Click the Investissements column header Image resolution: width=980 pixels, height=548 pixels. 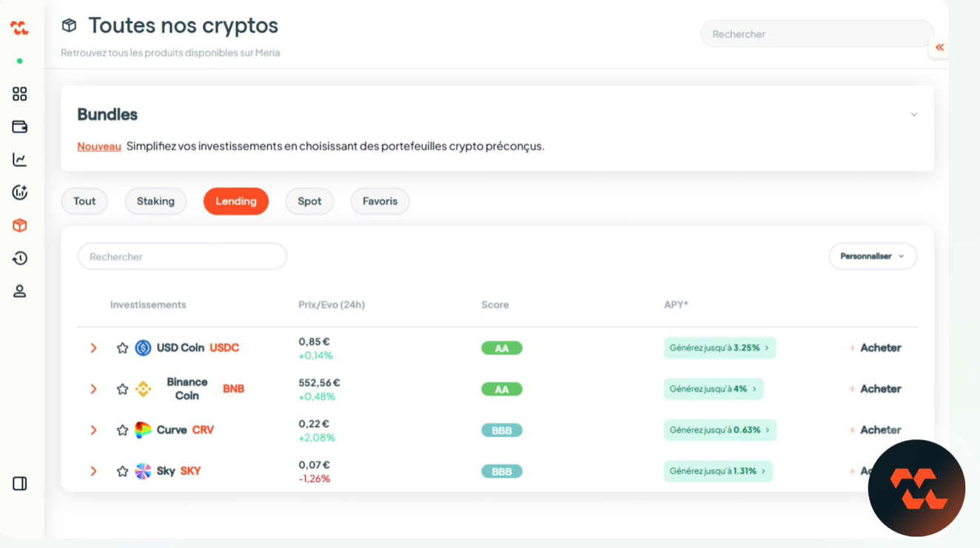point(148,305)
